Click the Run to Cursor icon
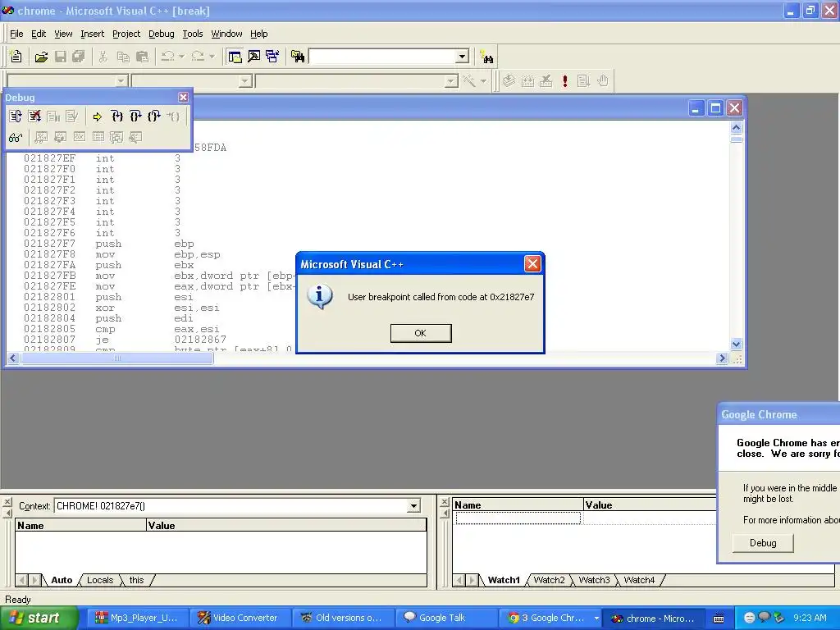 (x=173, y=116)
